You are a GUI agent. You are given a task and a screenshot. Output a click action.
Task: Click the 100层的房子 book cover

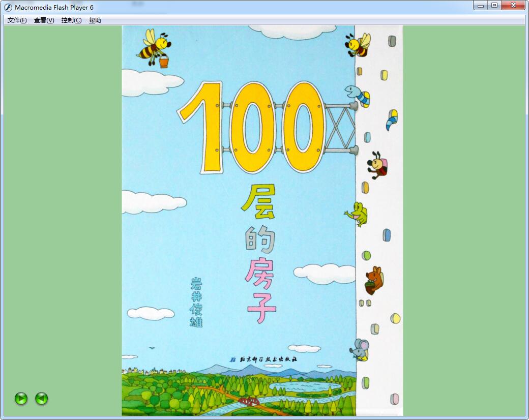point(262,221)
